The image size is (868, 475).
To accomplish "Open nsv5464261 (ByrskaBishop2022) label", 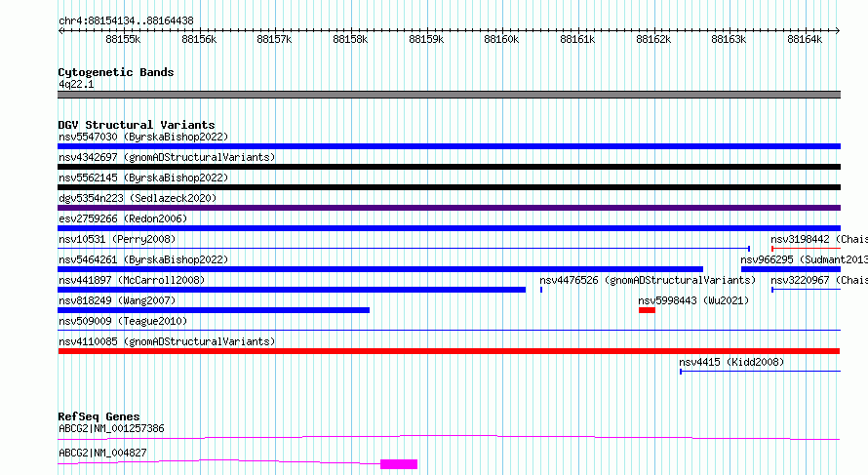I will (x=143, y=259).
